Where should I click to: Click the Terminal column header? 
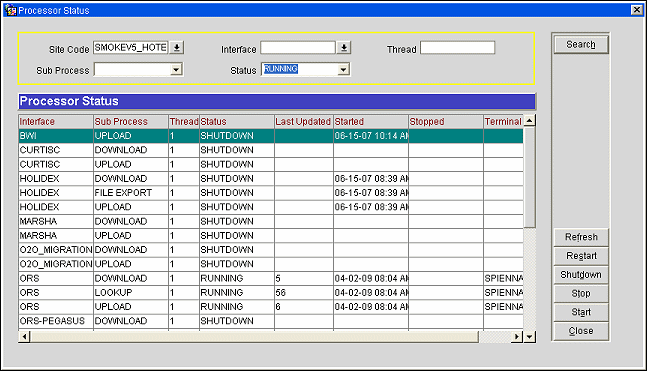pos(503,122)
